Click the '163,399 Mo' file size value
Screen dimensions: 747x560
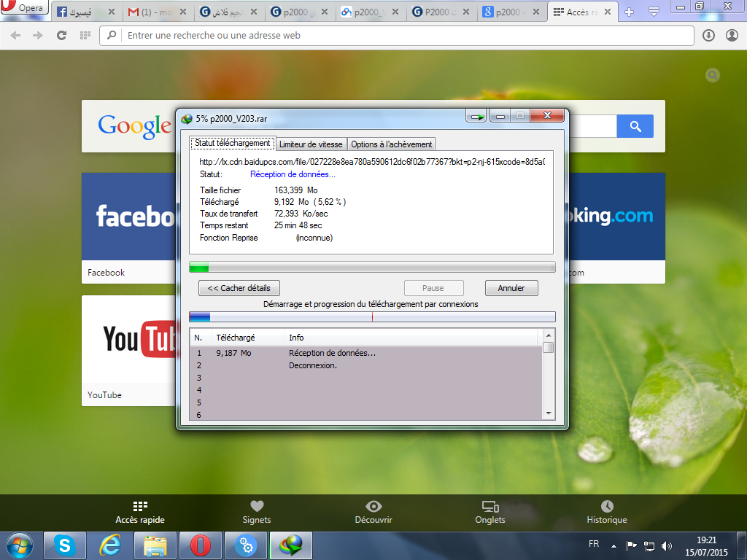(296, 190)
